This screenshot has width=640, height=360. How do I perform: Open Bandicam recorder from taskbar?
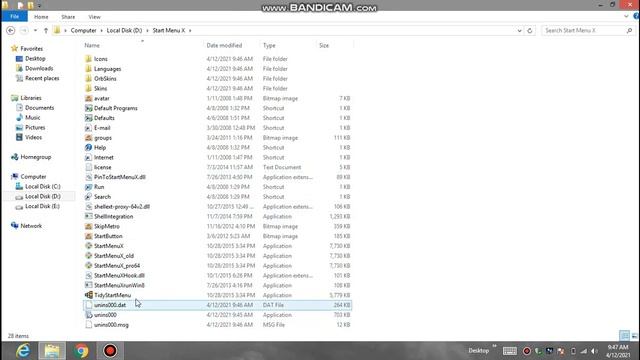(110, 351)
